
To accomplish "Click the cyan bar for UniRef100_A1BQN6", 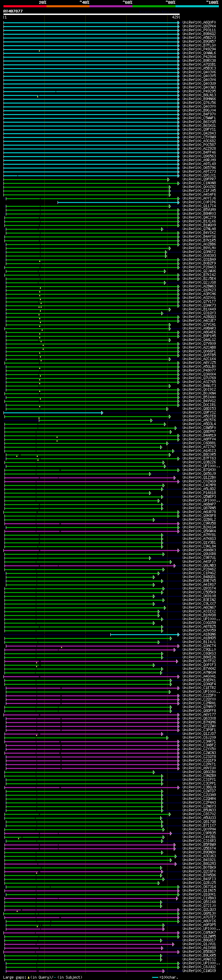I will pos(145,634).
